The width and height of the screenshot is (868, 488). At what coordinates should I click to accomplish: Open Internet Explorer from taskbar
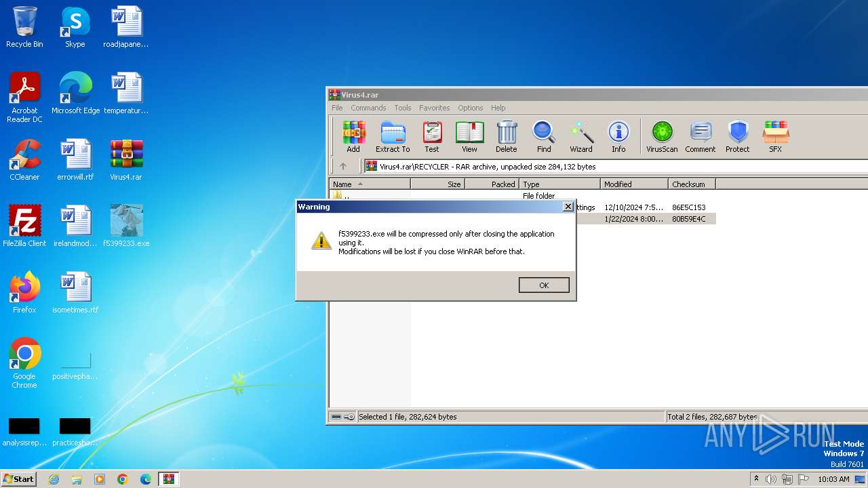(54, 479)
